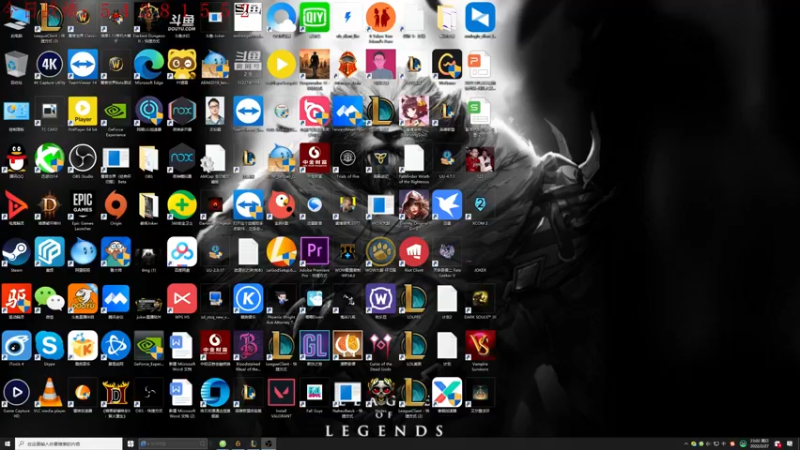Open Pathfinder Wrath of the Righteous file
The height and width of the screenshot is (450, 800).
click(x=414, y=158)
